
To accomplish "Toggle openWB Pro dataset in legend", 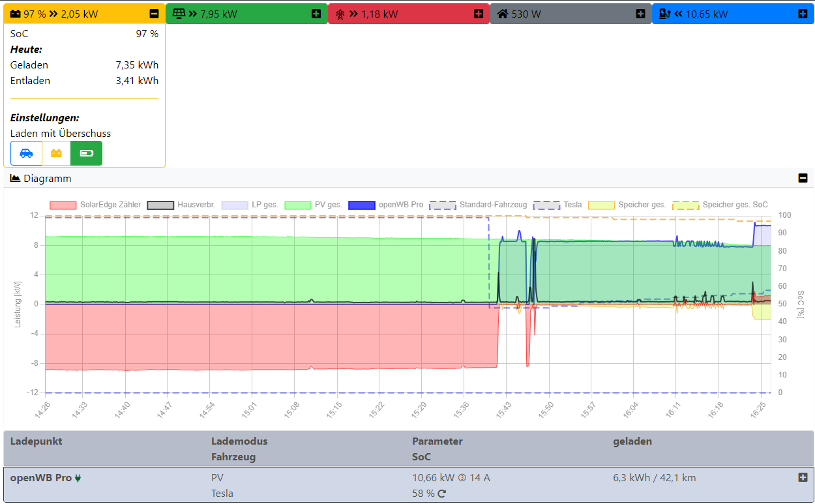I will [x=386, y=205].
